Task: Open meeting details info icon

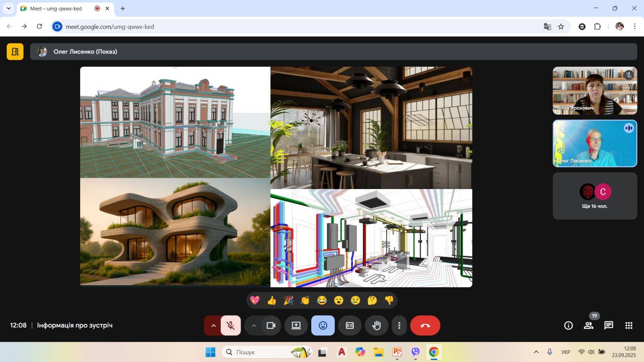Action: click(568, 325)
